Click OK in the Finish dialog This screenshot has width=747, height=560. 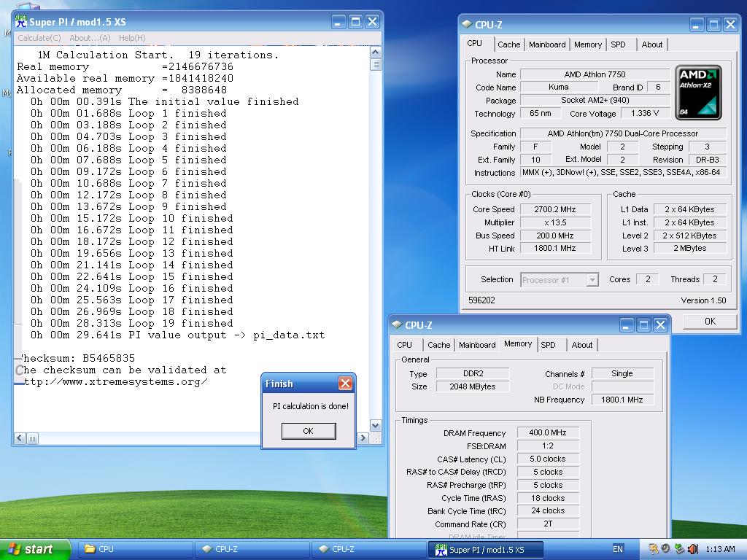309,431
